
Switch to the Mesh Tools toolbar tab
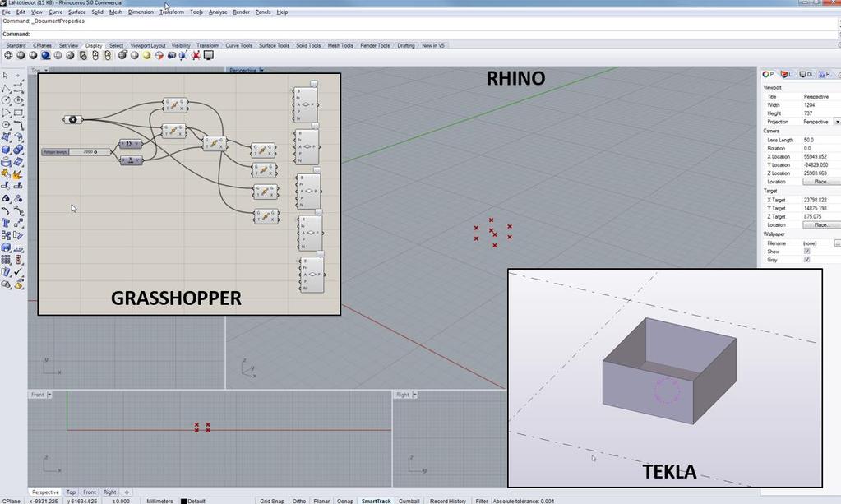click(x=340, y=45)
